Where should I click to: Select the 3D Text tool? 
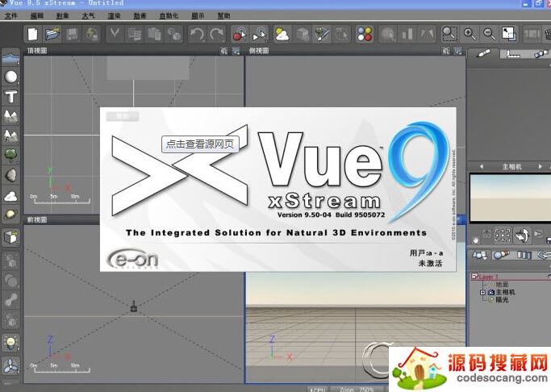(11, 97)
